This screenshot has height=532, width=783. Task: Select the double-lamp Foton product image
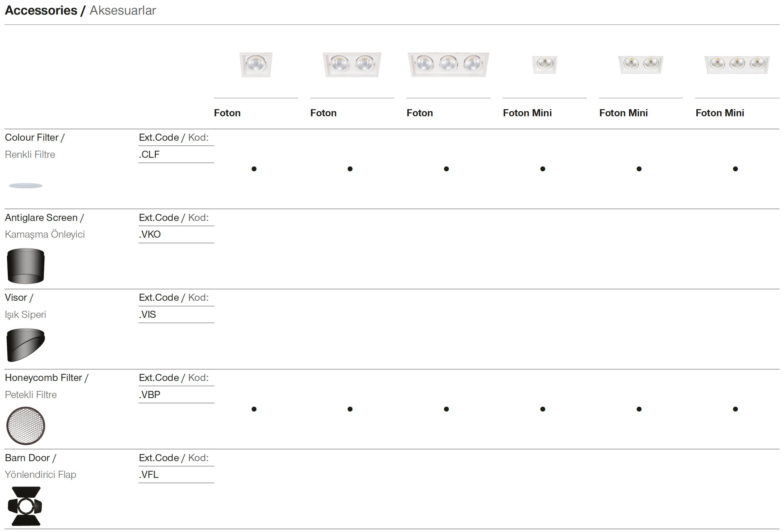352,65
